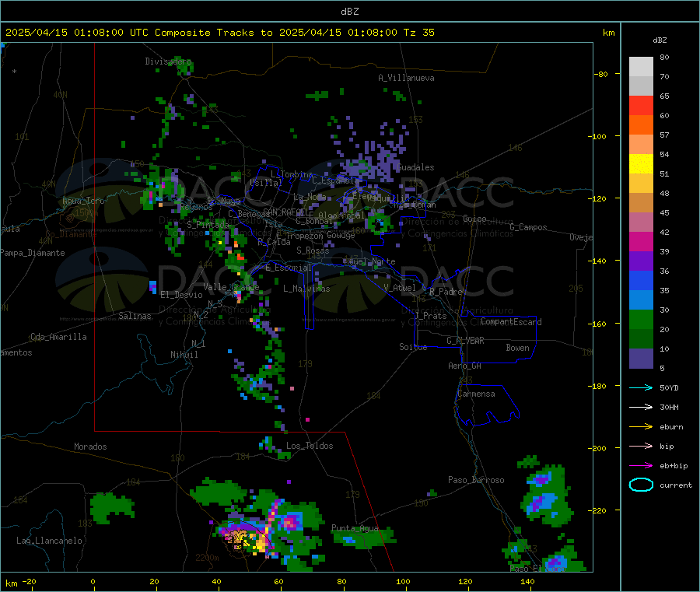Image resolution: width=700 pixels, height=592 pixels.
Task: Click the '140' km tick on bottom axis
Action: pyautogui.click(x=527, y=581)
